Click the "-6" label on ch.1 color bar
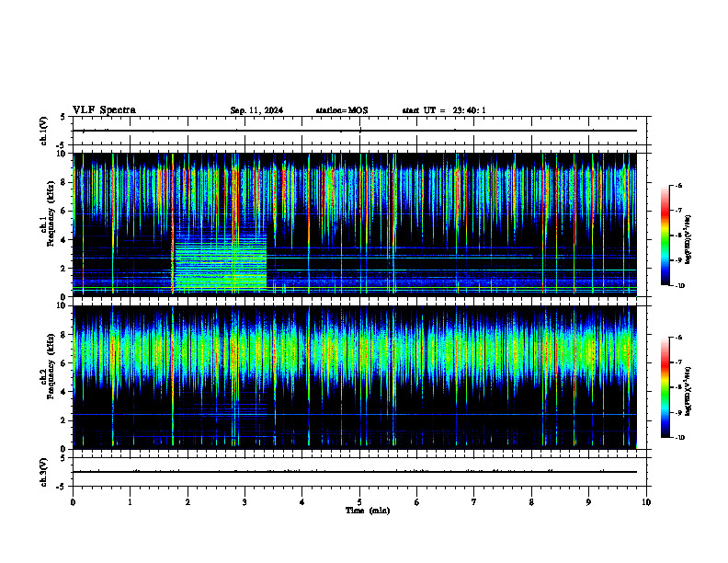 (678, 186)
